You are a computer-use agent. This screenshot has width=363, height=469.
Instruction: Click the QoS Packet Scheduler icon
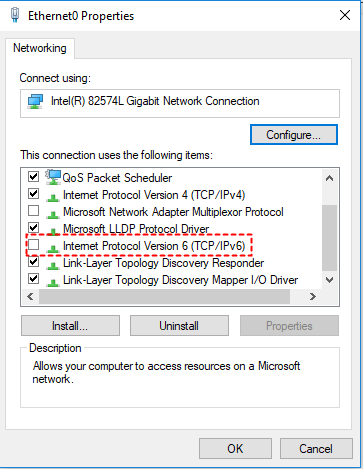[53, 177]
